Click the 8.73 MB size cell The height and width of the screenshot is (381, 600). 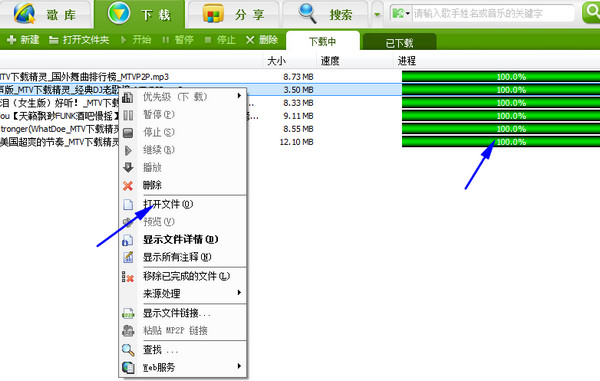[x=298, y=77]
